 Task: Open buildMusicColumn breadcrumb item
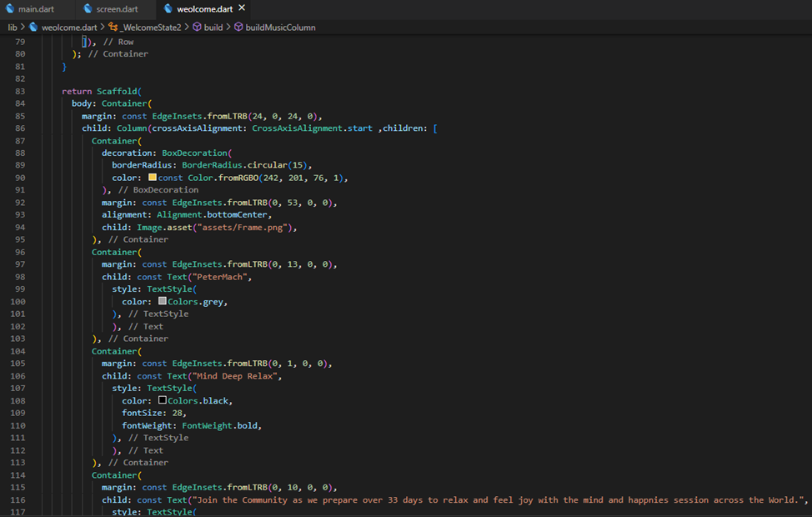click(x=280, y=28)
